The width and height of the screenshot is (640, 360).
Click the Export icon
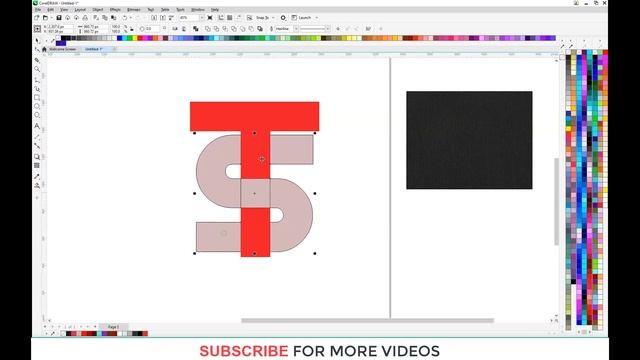pos(162,18)
